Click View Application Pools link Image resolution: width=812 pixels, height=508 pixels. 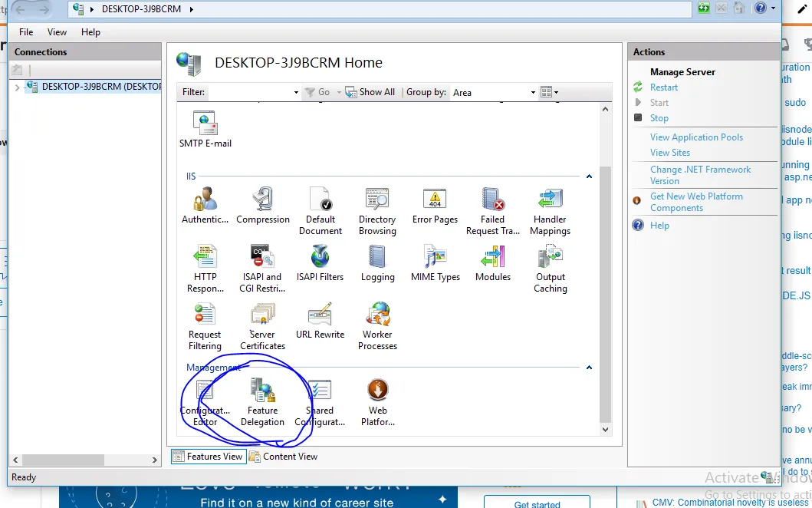click(696, 137)
